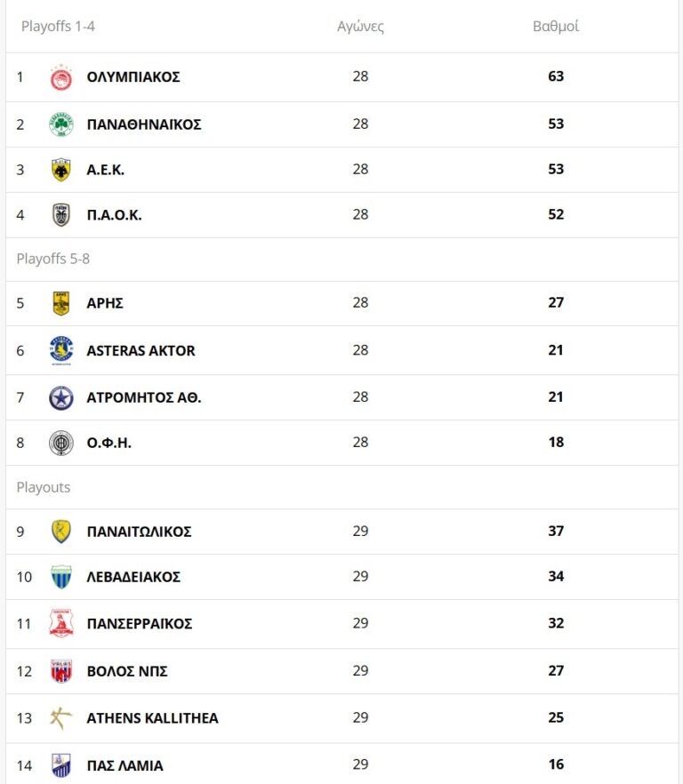Open the ΟΛΥΜΠΙΑΚΟΣ team name link
This screenshot has height=784, width=683.
pos(133,77)
